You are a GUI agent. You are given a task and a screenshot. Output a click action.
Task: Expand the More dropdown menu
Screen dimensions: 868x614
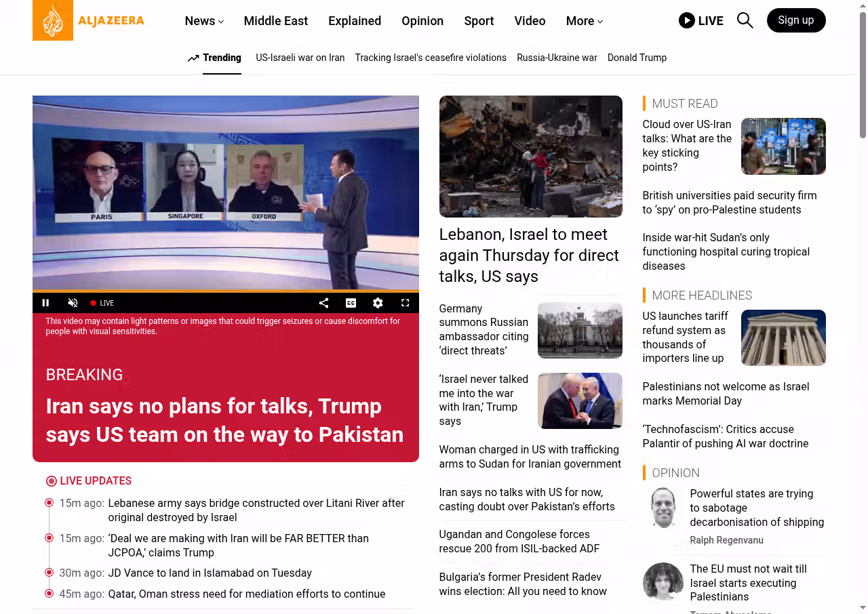(x=584, y=21)
